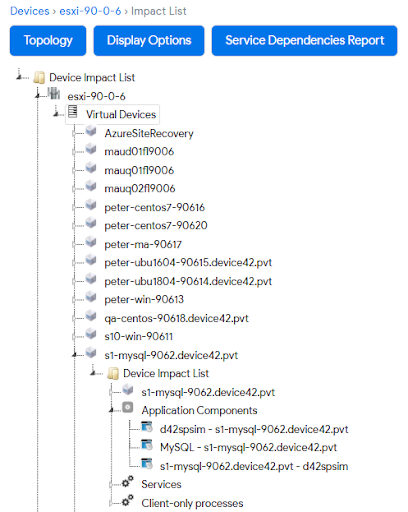Click the esxi-90-0-6 host server icon
Viewport: 408px width, 512px height.
tap(53, 93)
